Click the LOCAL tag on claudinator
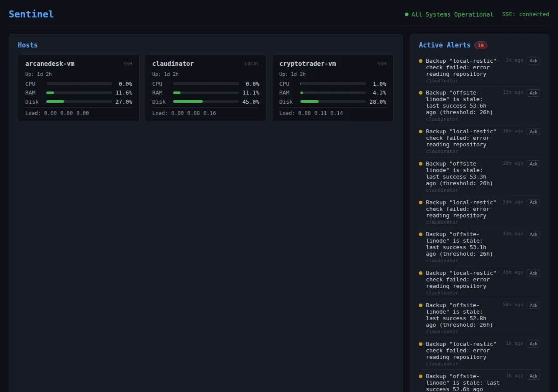Image resolution: width=558 pixels, height=392 pixels. 252,64
